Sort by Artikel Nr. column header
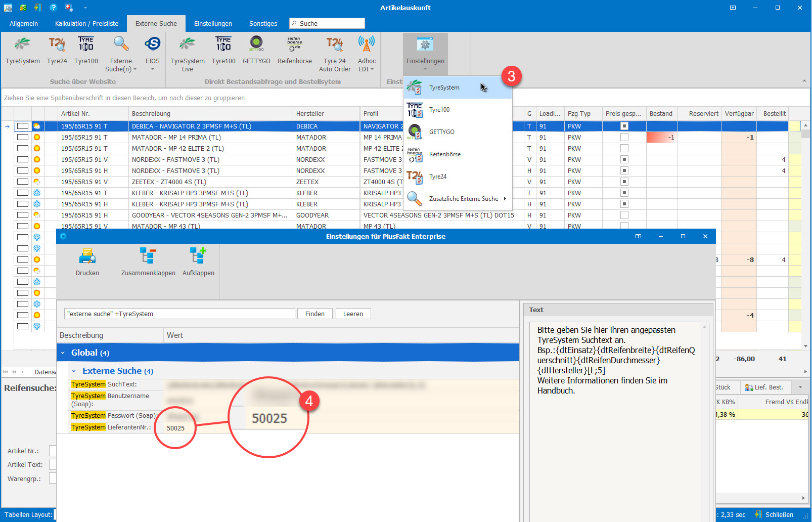 [x=93, y=113]
